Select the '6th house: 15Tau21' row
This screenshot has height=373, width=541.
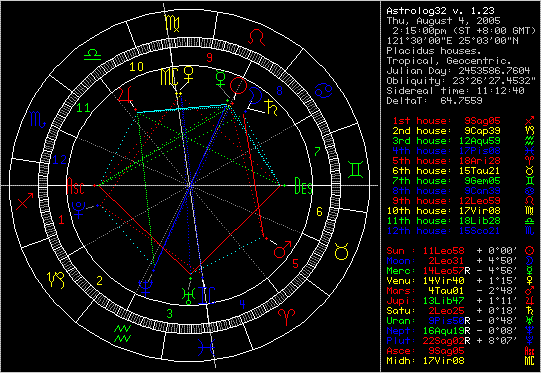pos(446,171)
